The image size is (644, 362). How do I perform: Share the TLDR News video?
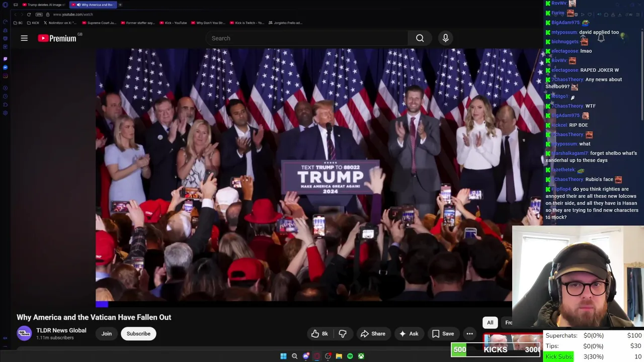tap(373, 333)
